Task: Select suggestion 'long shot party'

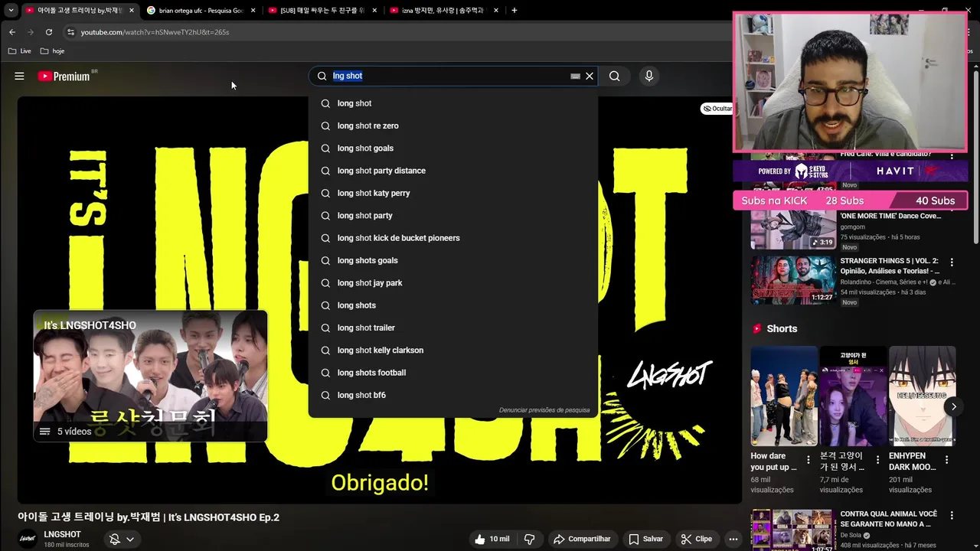Action: point(453,215)
